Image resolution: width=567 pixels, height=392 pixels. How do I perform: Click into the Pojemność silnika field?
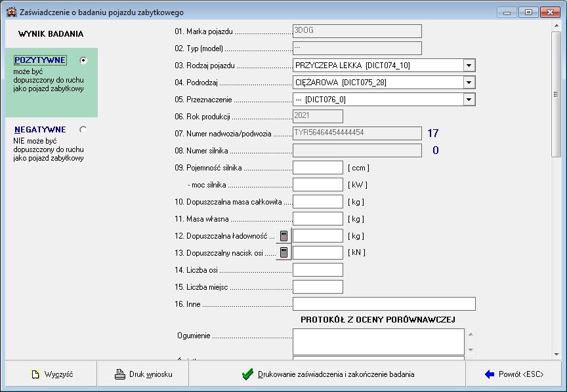coord(318,168)
